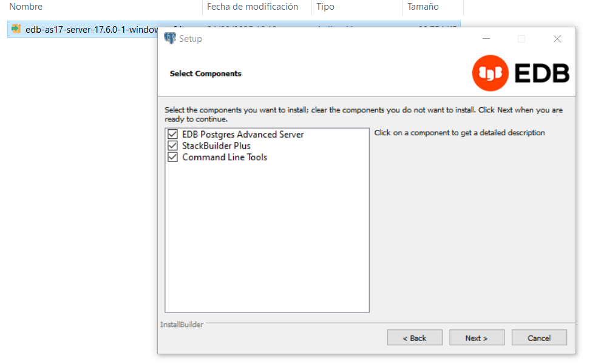Click the Tipo column header
Viewport: 601px width, 364px height.
pos(325,7)
